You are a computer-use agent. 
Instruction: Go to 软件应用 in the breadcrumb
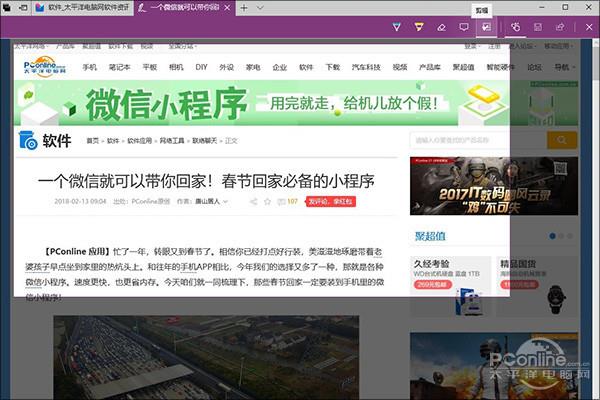coord(139,141)
